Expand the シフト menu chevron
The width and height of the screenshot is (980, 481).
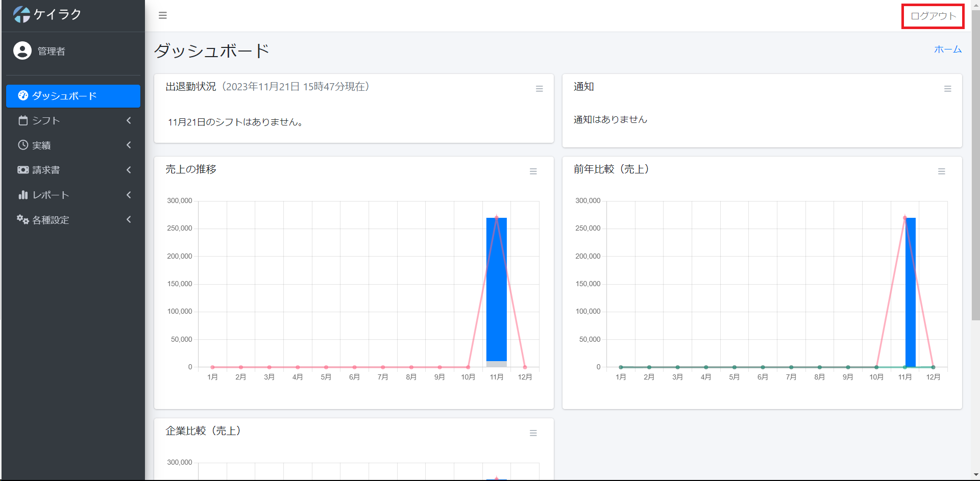point(129,120)
